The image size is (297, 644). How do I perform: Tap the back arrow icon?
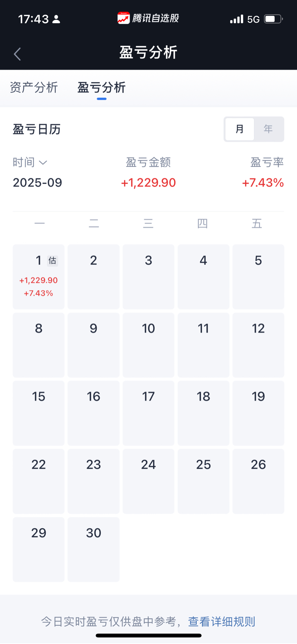pyautogui.click(x=17, y=54)
